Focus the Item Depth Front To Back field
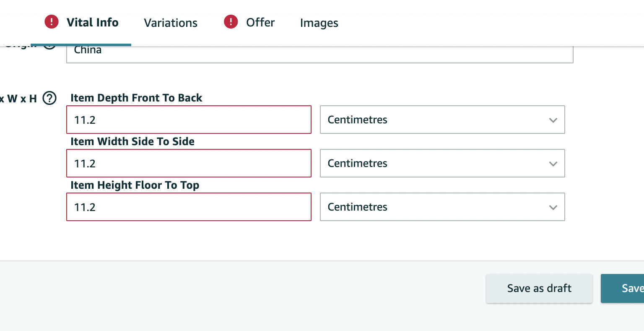 coord(189,120)
